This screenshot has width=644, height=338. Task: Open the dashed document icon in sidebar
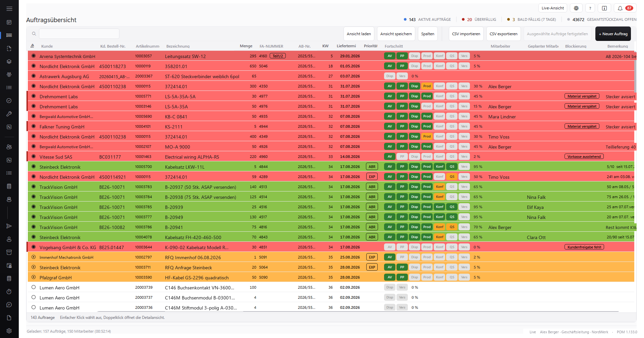tap(9, 49)
